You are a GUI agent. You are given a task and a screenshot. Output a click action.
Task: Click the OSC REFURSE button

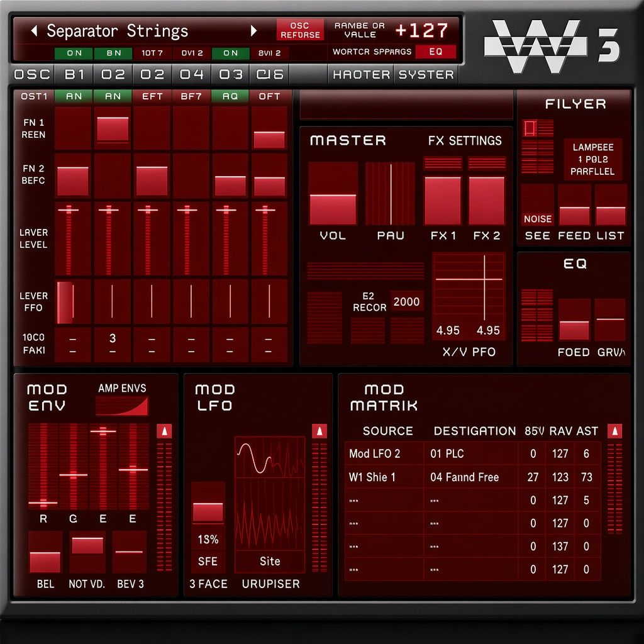point(300,30)
